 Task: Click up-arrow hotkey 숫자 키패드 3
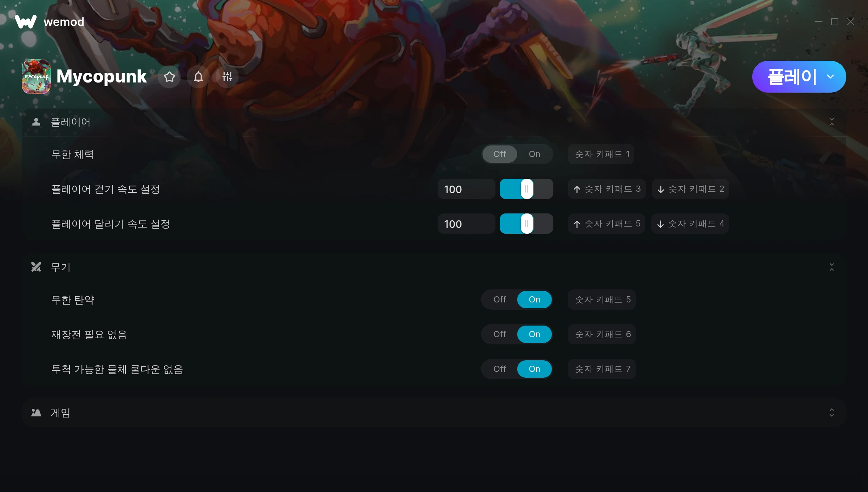pos(607,189)
